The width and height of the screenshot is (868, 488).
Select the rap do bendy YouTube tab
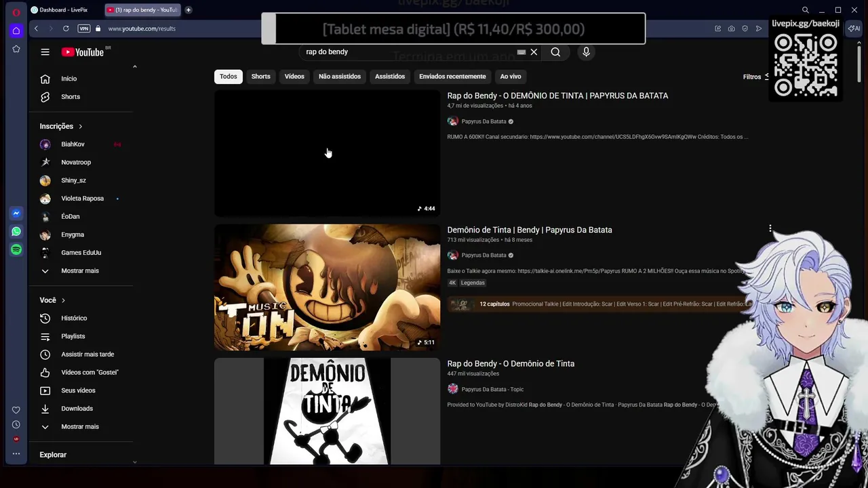[x=142, y=10]
